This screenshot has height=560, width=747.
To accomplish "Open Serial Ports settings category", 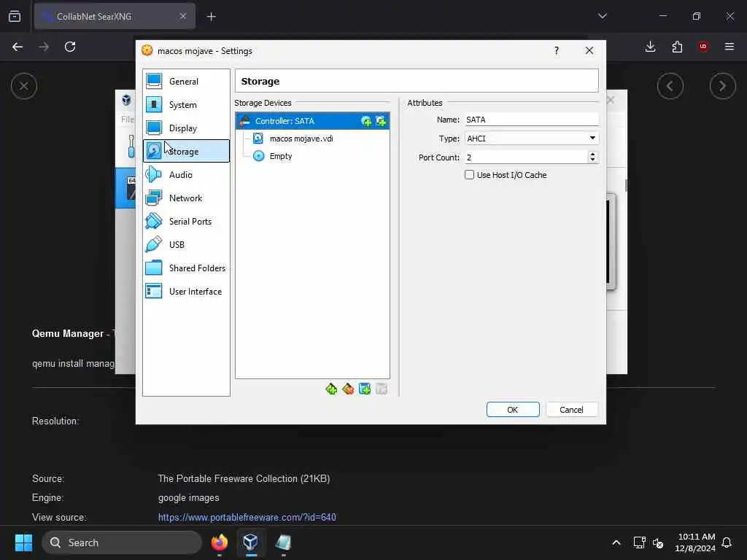I will pos(186,222).
